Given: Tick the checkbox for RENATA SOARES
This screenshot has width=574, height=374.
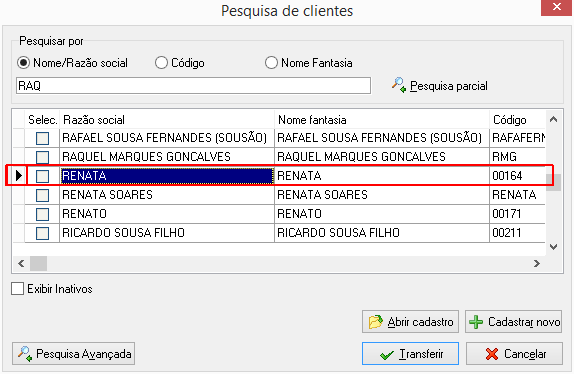Looking at the screenshot, I should click(42, 195).
